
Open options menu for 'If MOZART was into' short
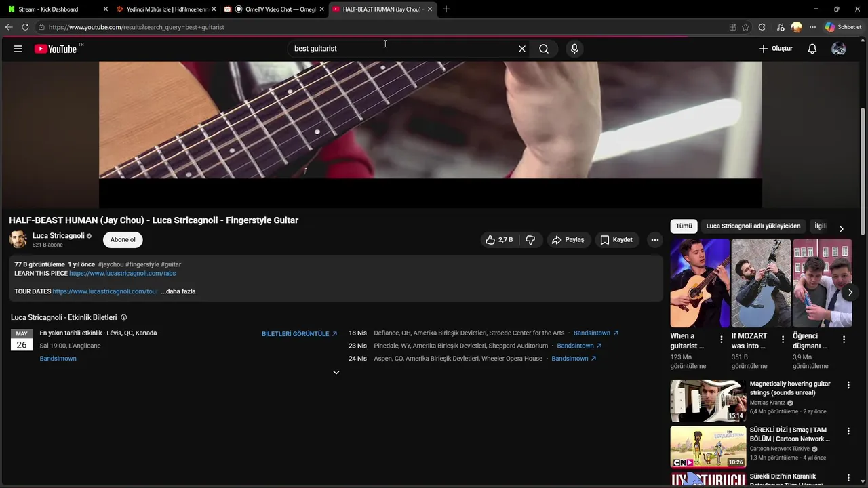coord(783,340)
